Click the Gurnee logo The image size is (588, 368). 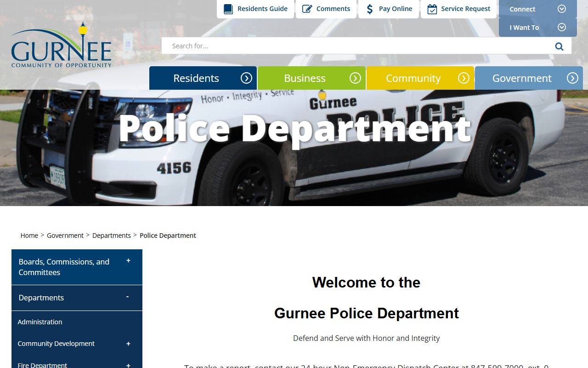pyautogui.click(x=61, y=45)
